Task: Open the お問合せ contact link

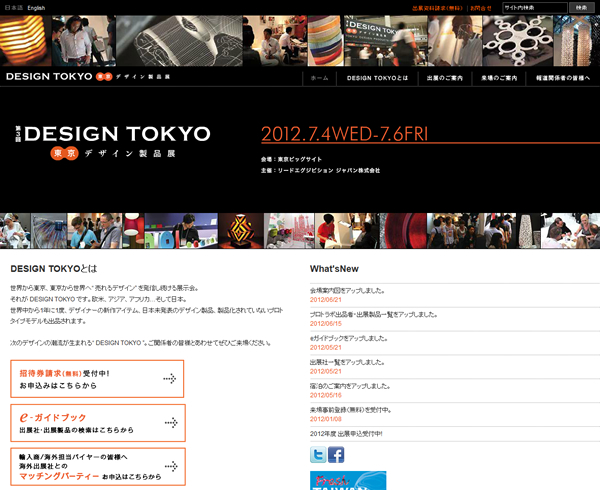Action: tap(481, 7)
